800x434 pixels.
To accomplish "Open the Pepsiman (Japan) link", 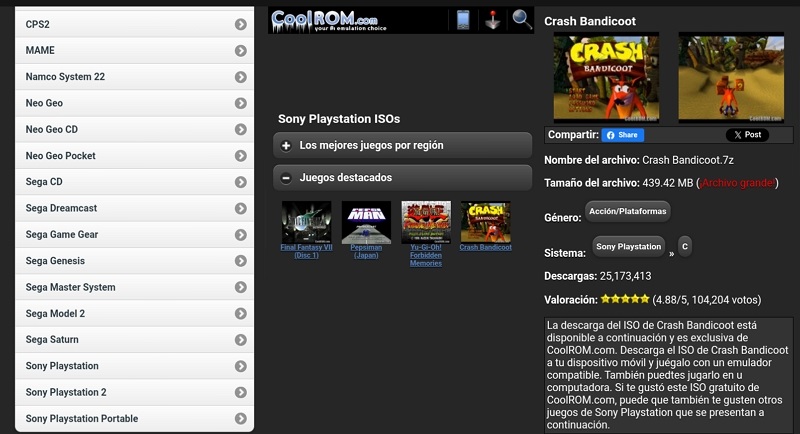I will coord(366,251).
